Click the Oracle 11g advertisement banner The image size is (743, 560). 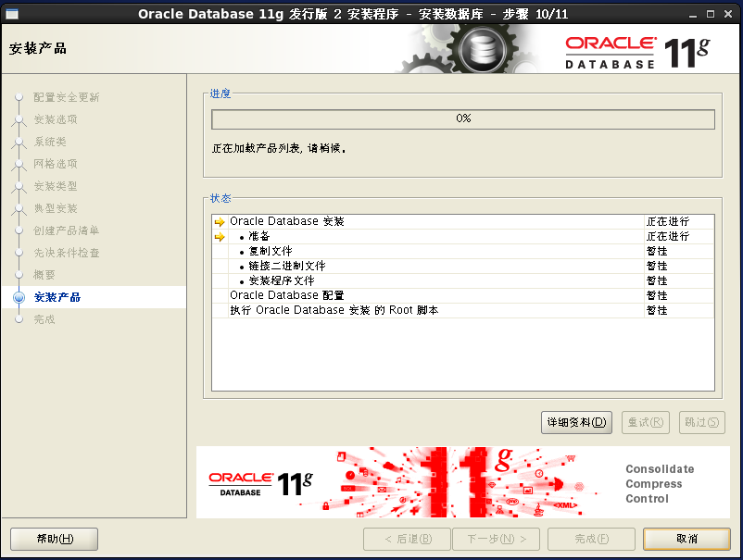click(462, 482)
